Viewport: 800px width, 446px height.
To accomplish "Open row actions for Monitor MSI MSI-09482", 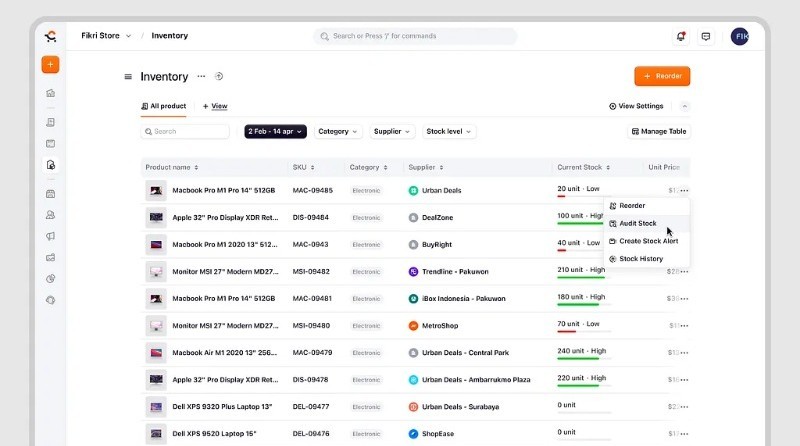I will pos(684,271).
